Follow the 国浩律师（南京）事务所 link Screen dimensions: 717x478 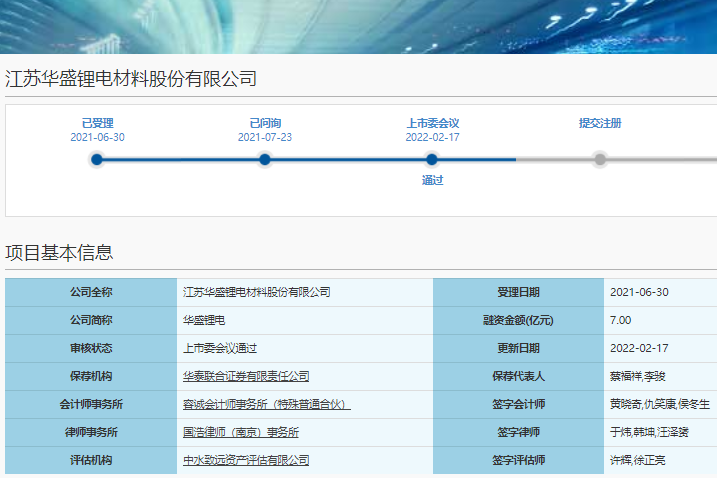[x=241, y=432]
